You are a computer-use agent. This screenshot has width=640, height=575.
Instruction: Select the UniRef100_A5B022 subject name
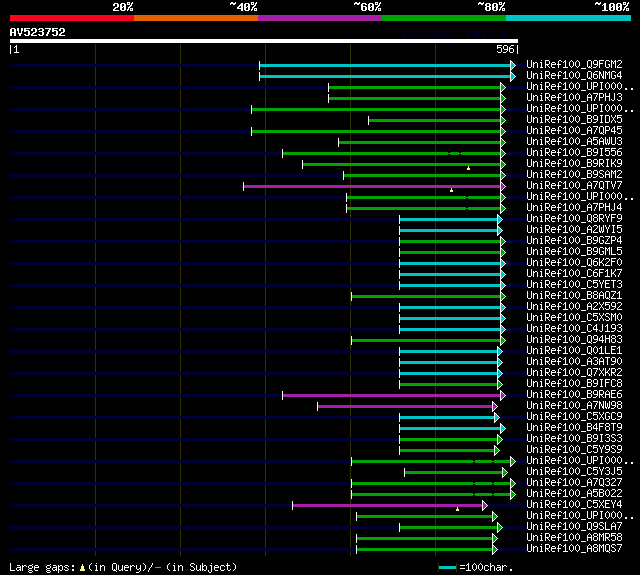pos(574,494)
